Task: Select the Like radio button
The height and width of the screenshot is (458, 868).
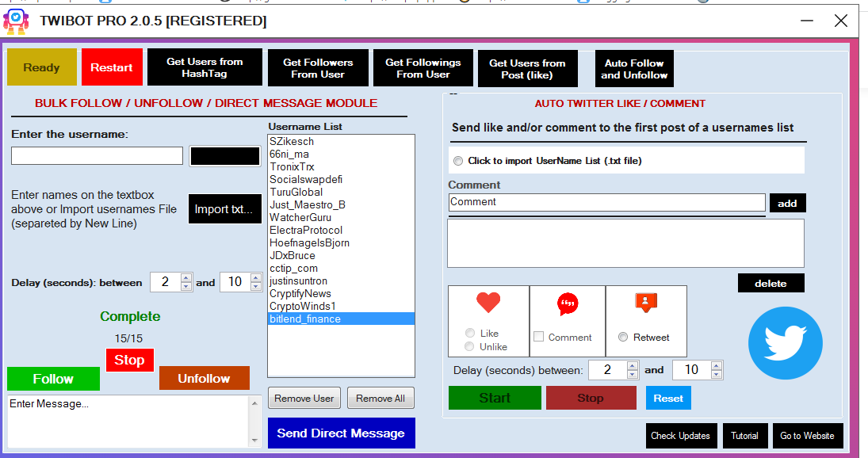Action: (470, 333)
